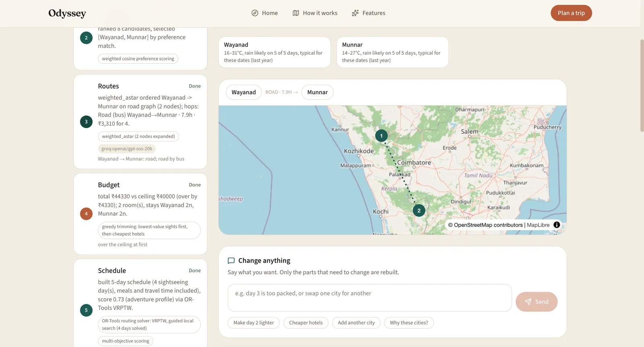Click the Routes card heading
The image size is (644, 347).
click(x=108, y=86)
